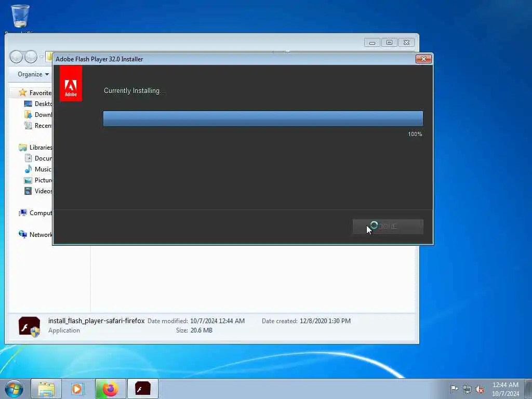Select Network in Explorer sidebar

pos(41,234)
